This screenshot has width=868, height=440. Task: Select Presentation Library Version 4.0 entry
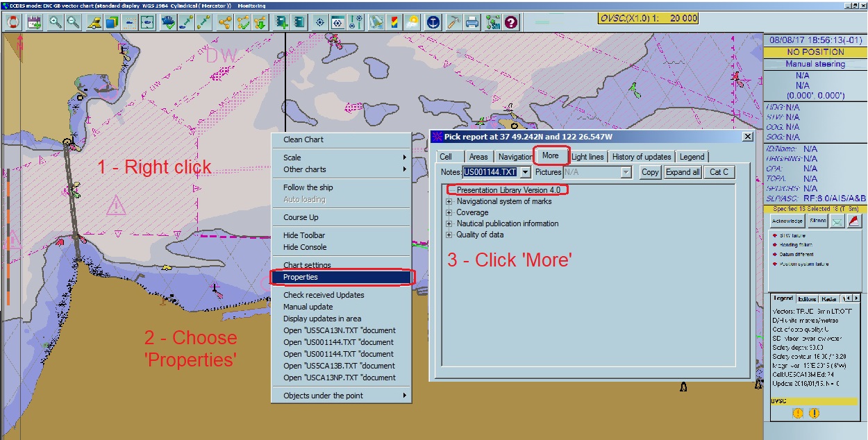pos(508,189)
